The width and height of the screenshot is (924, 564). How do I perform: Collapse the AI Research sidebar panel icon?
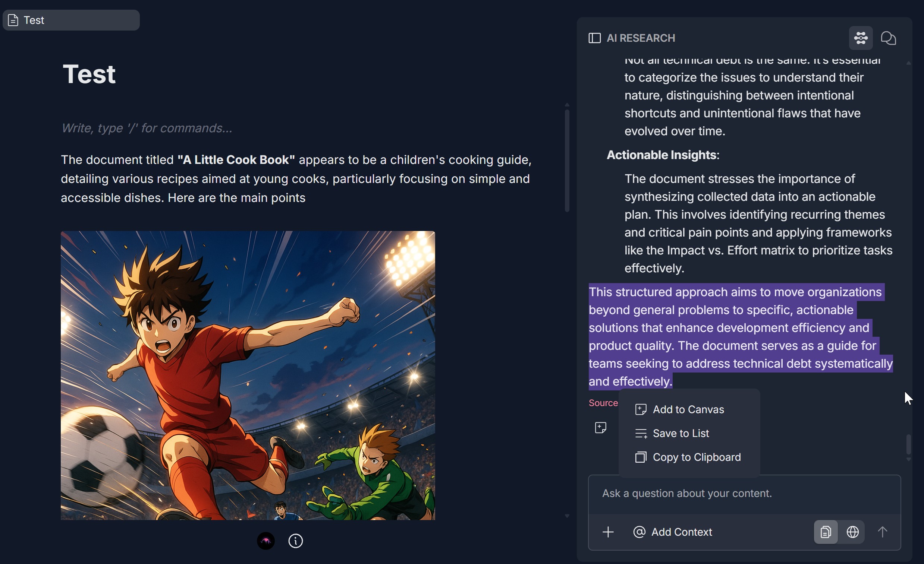pos(594,38)
